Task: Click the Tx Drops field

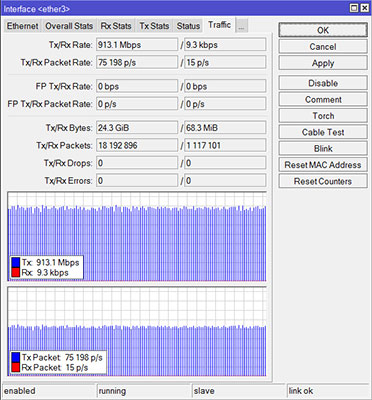Action: [x=137, y=163]
